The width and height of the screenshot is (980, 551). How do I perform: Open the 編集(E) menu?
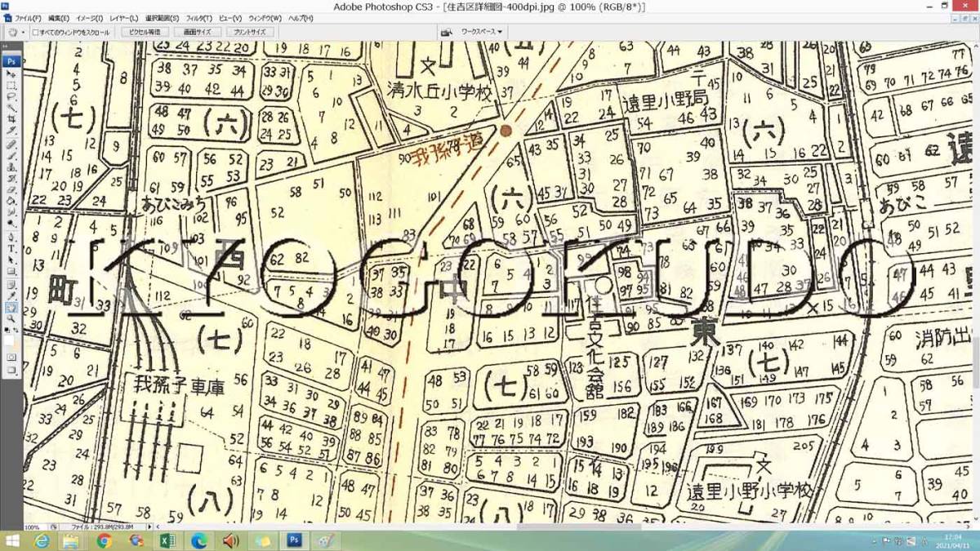pos(58,18)
